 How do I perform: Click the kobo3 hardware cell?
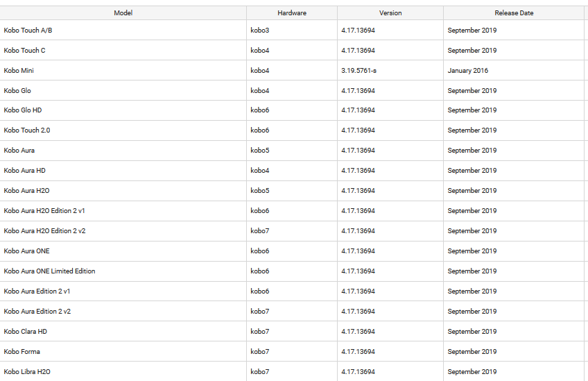pos(260,31)
